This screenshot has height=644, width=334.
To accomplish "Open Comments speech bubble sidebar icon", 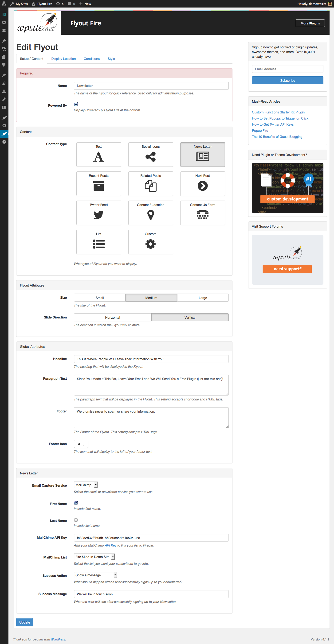I will (4, 65).
